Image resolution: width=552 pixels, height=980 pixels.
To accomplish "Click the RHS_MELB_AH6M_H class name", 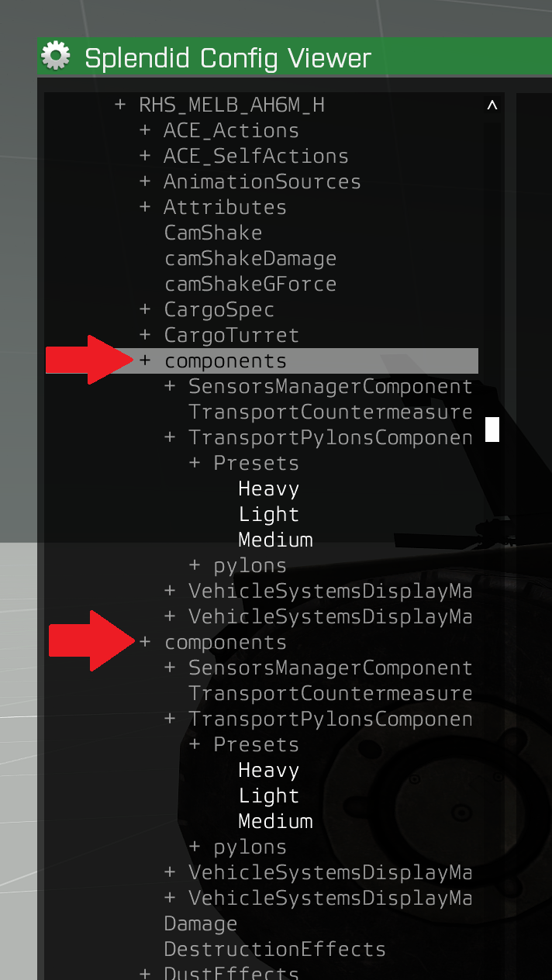I will (x=232, y=105).
